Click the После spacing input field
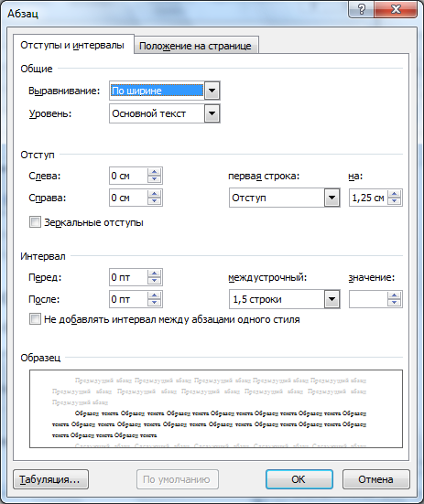Image resolution: width=424 pixels, height=504 pixels. click(x=129, y=299)
